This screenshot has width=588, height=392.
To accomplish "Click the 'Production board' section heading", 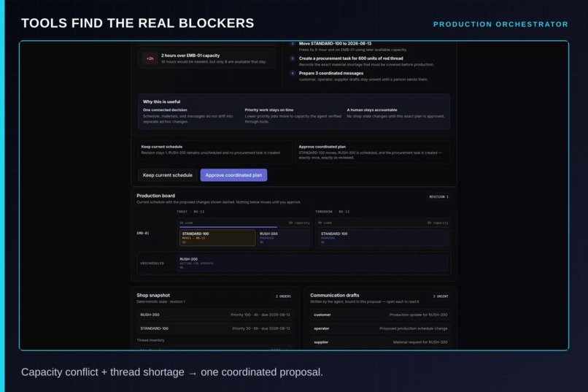I will (x=155, y=196).
